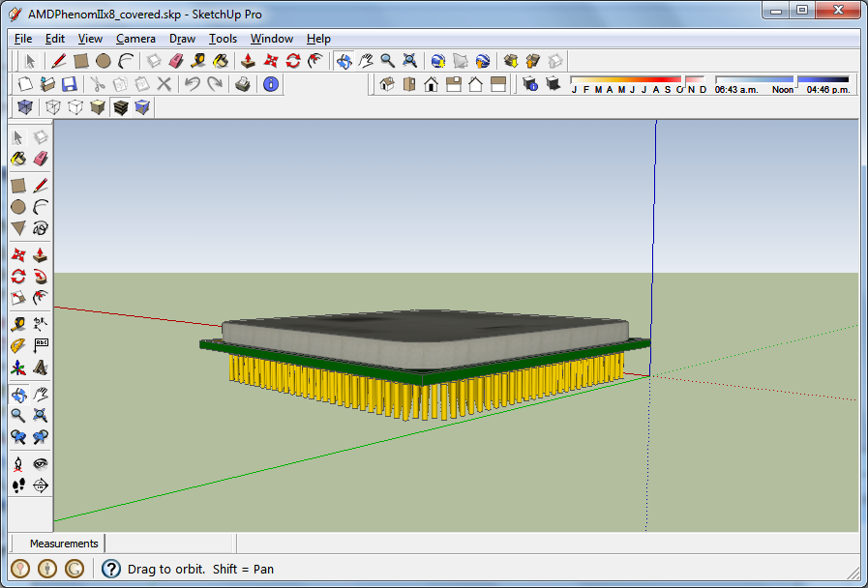Click the Print icon
868x588 pixels.
(x=243, y=84)
